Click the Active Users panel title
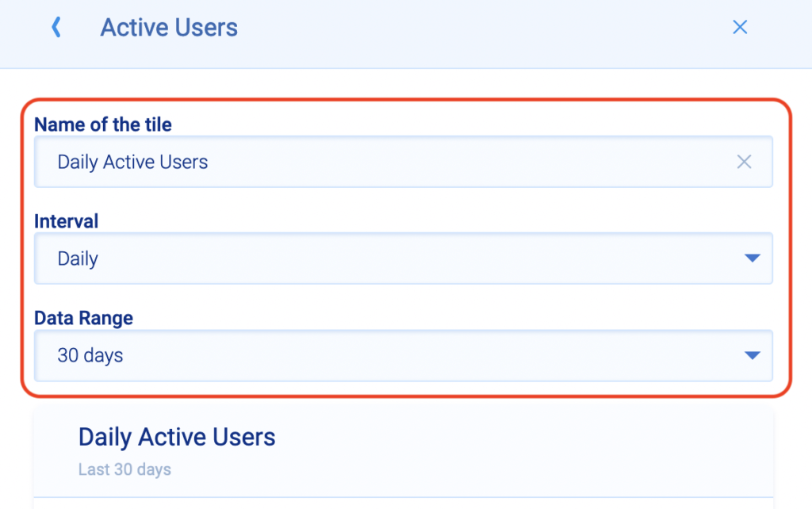812x509 pixels. tap(169, 28)
